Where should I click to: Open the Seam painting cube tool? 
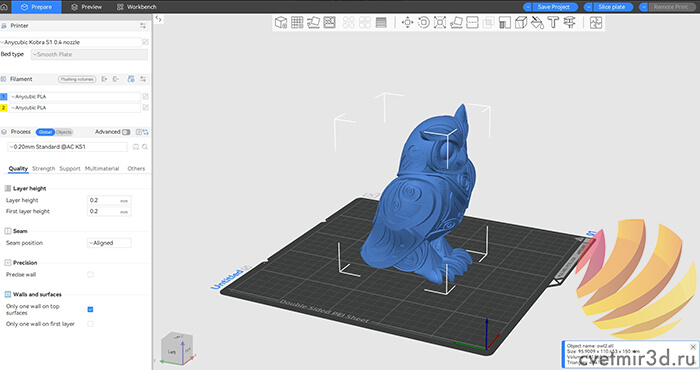coord(521,22)
